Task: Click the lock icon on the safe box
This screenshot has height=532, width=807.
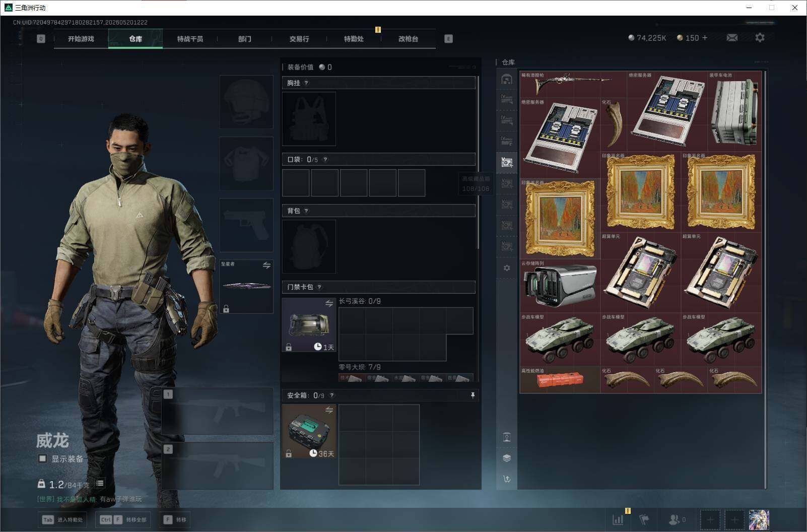Action: (289, 454)
